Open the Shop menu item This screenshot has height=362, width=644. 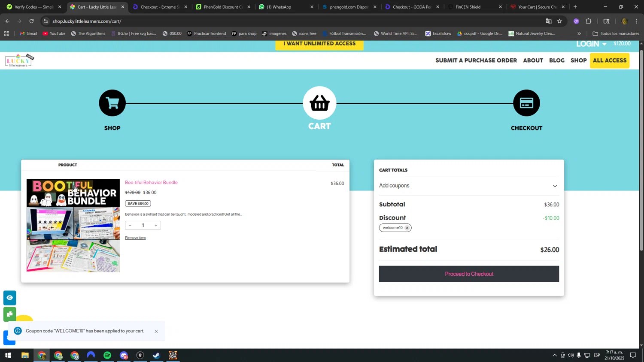(x=579, y=60)
